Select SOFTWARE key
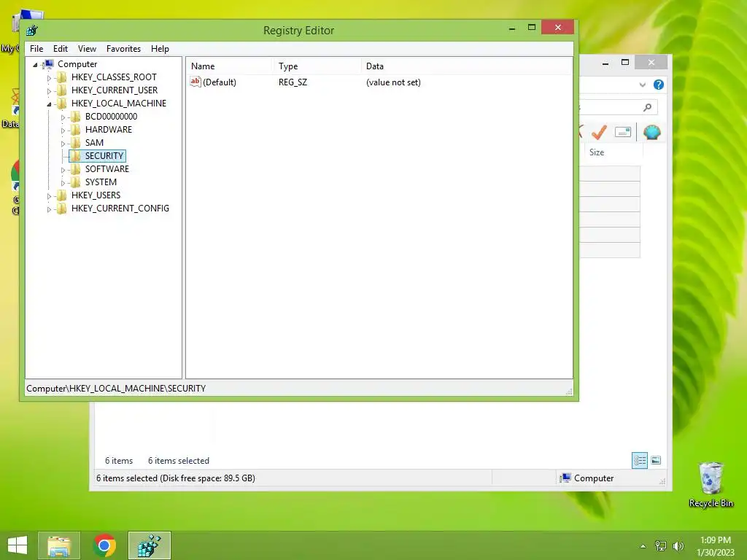This screenshot has height=560, width=747. (x=107, y=168)
